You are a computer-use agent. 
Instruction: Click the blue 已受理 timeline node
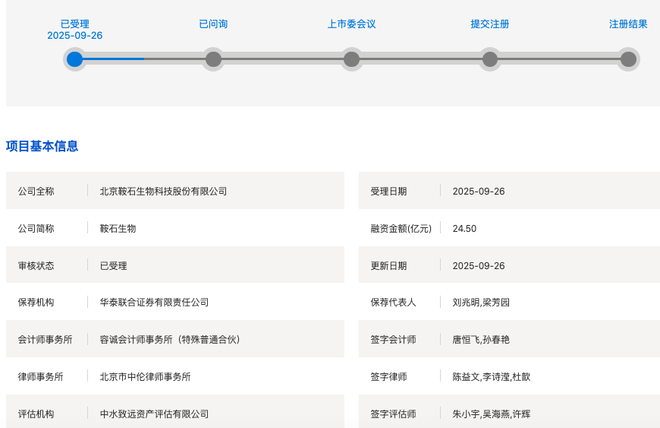[75, 59]
